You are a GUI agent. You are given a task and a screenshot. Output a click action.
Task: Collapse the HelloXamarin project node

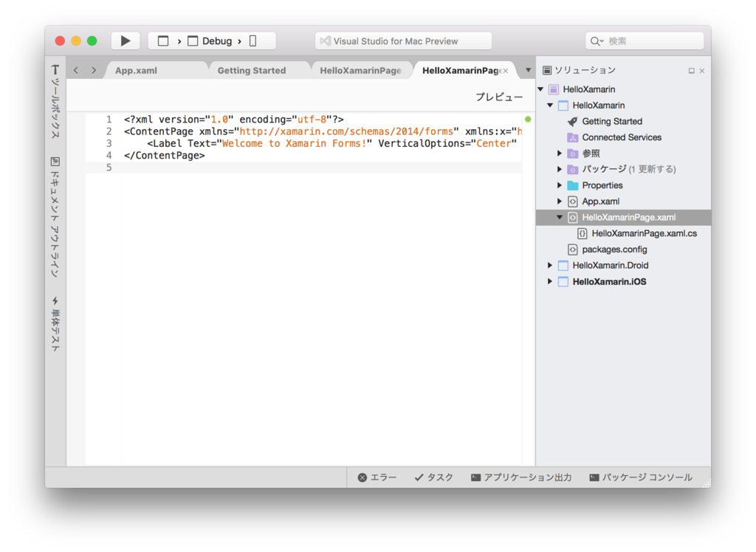pyautogui.click(x=550, y=105)
